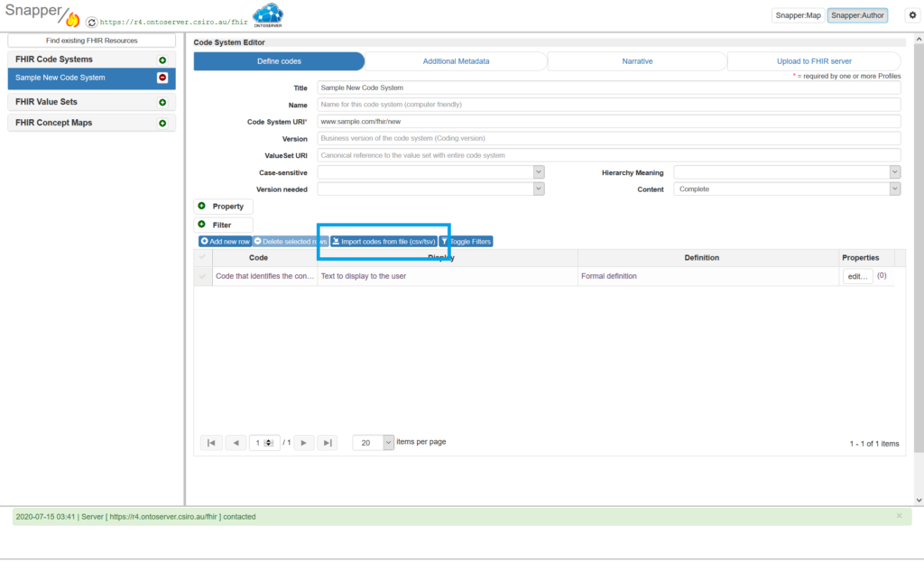Switch to the Additional Metadata tab
The image size is (924, 571).
click(456, 61)
